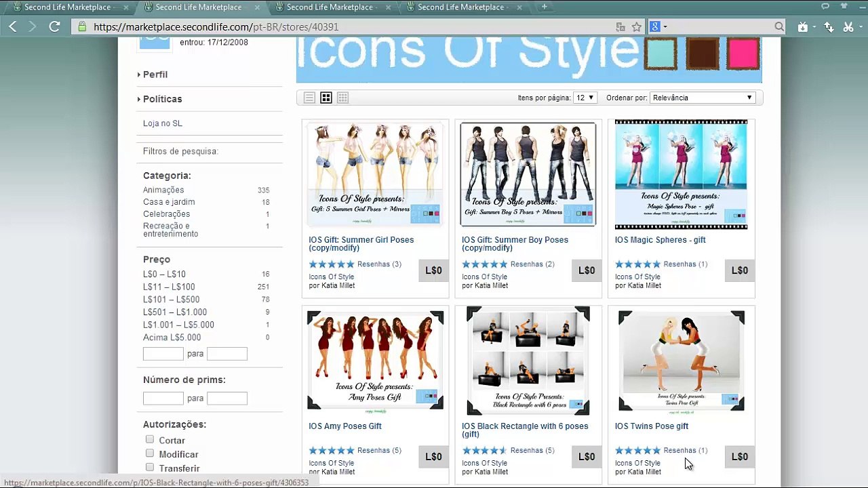Select the small thumbnails grid view icon

click(343, 98)
